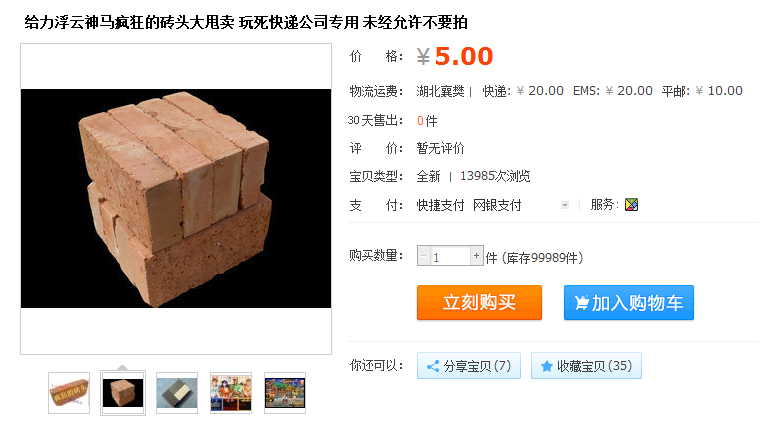The height and width of the screenshot is (430, 767).
Task: Select the stacked bricks thumbnail on black
Action: click(x=123, y=393)
